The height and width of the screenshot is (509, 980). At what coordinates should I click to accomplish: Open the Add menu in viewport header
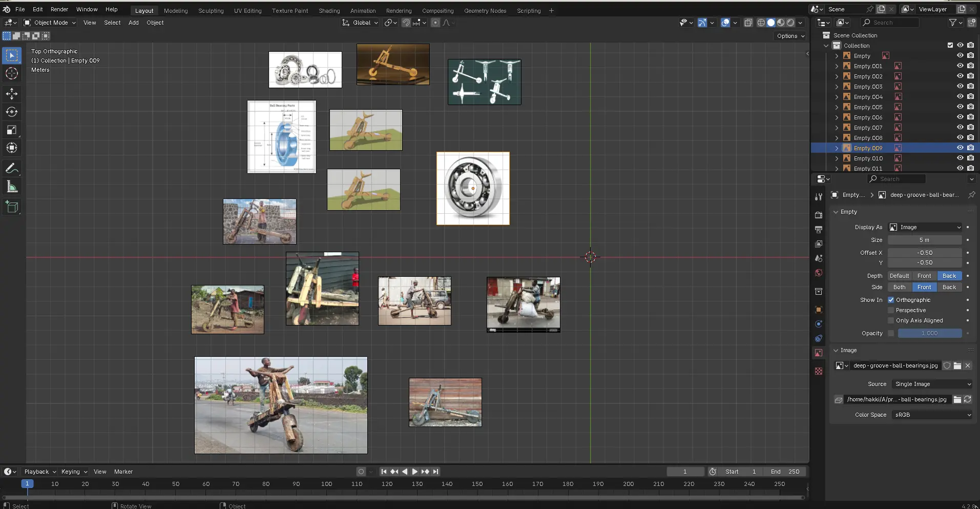pyautogui.click(x=134, y=23)
